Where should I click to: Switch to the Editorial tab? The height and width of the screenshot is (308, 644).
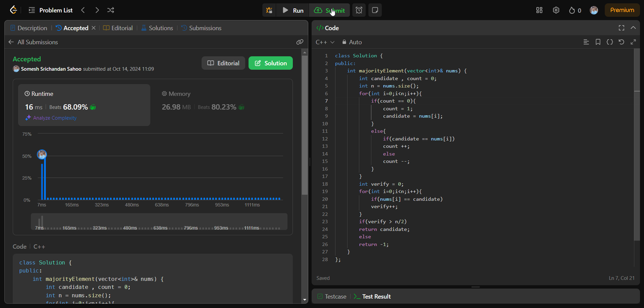tap(118, 28)
